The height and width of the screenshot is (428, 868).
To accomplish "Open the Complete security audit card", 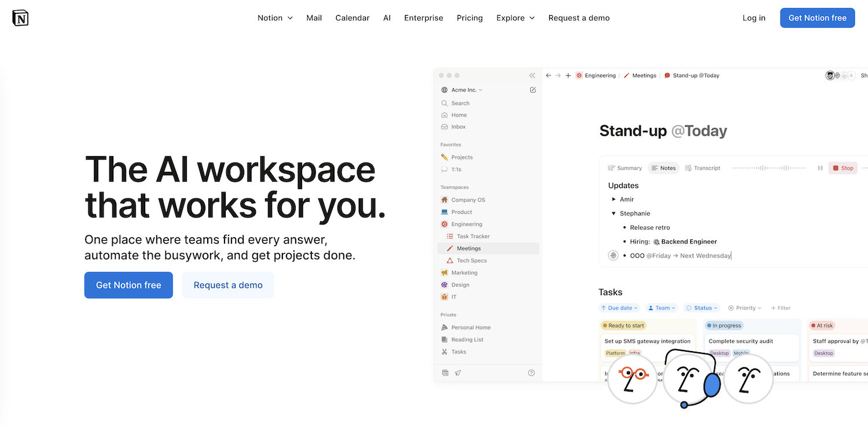I will pyautogui.click(x=752, y=347).
